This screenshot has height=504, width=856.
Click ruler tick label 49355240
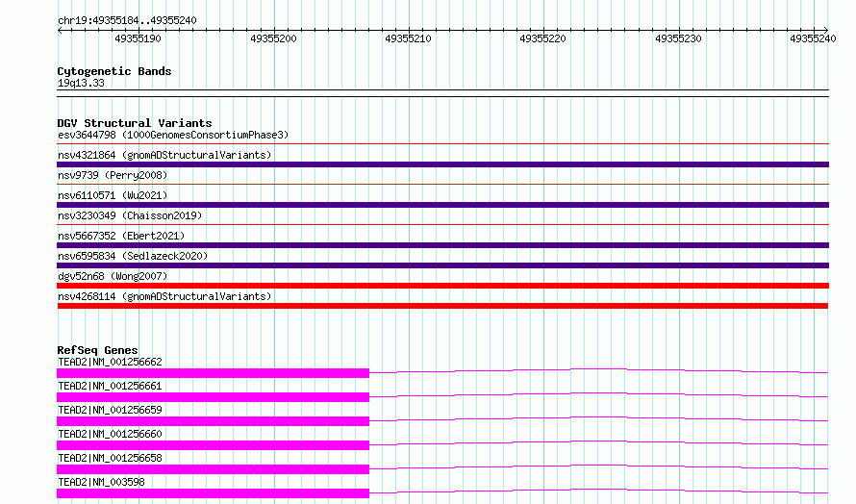pos(813,38)
